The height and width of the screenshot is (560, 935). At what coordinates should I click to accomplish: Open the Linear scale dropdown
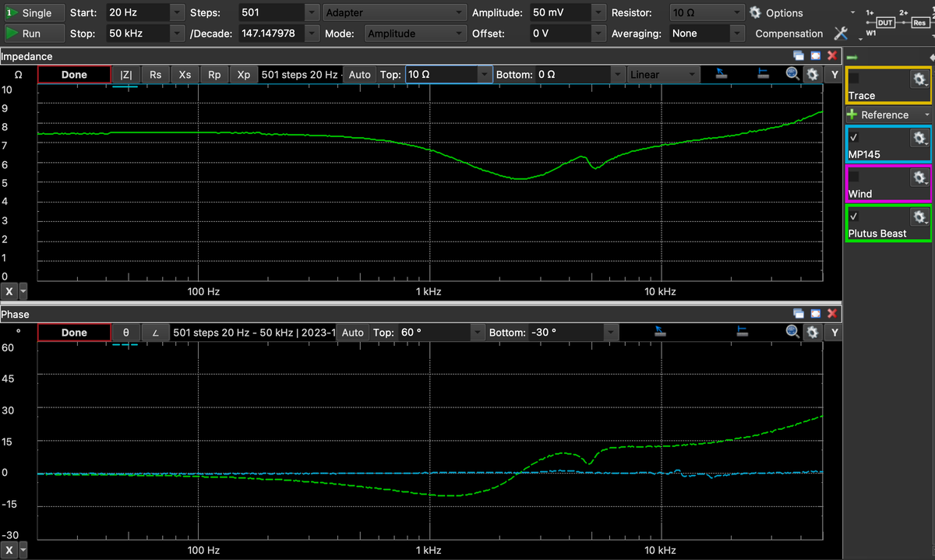pyautogui.click(x=663, y=74)
